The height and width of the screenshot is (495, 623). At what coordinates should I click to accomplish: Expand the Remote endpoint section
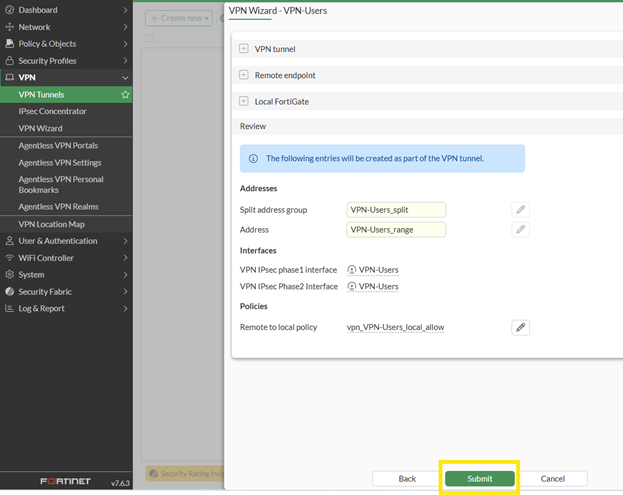[244, 75]
